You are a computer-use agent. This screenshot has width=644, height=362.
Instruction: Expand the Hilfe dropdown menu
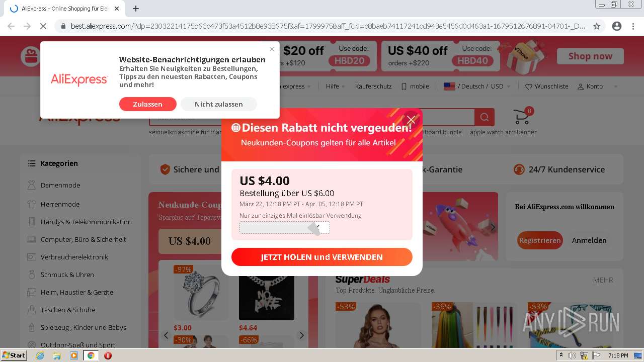pos(335,86)
